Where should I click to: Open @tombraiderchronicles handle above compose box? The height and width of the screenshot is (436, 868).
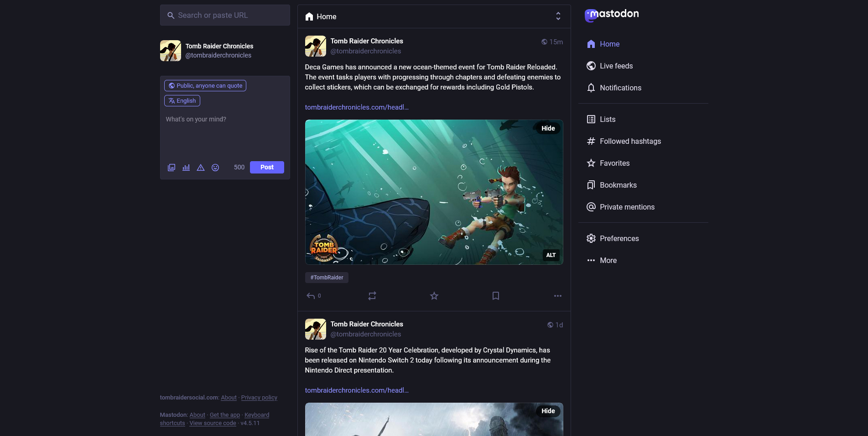218,55
